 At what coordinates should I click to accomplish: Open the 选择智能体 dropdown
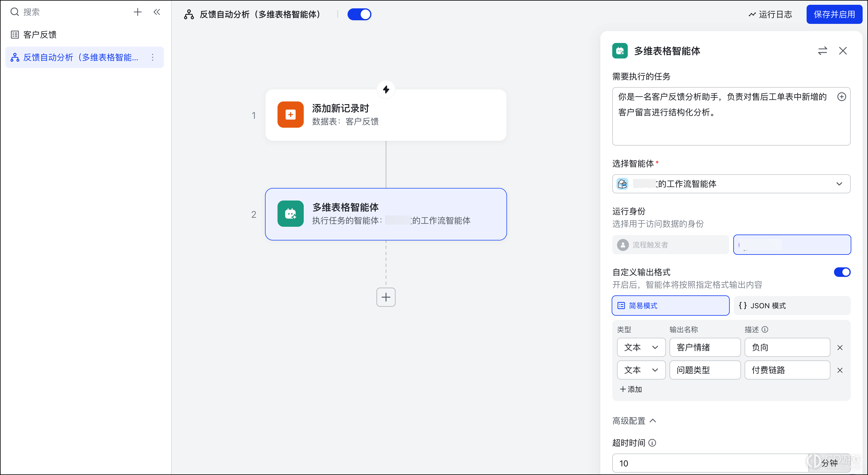pos(731,184)
